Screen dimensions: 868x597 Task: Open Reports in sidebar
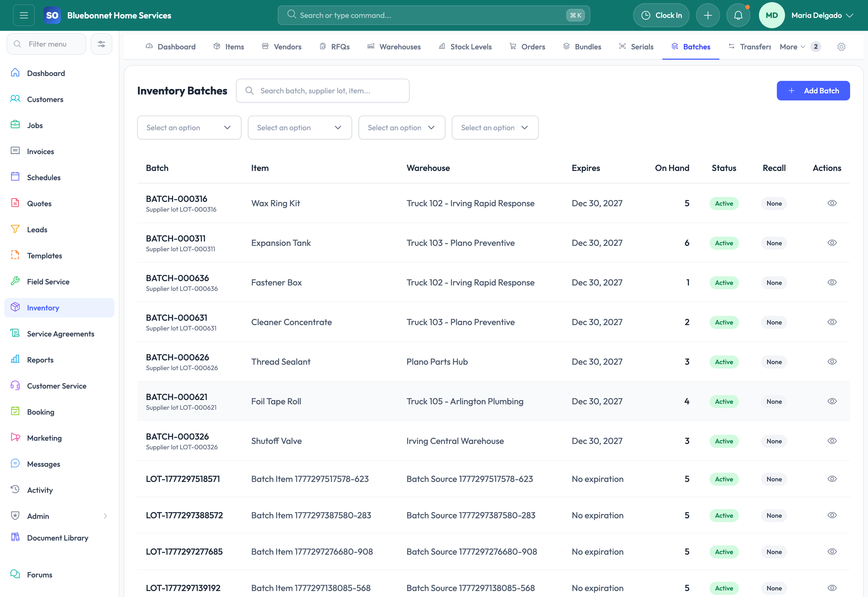[x=59, y=360]
